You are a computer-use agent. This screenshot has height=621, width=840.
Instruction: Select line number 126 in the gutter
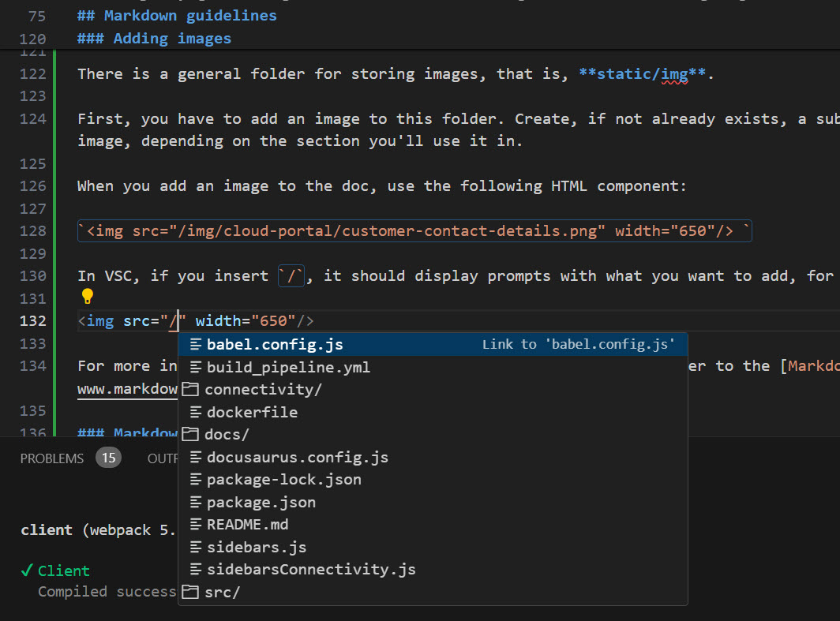pos(32,186)
